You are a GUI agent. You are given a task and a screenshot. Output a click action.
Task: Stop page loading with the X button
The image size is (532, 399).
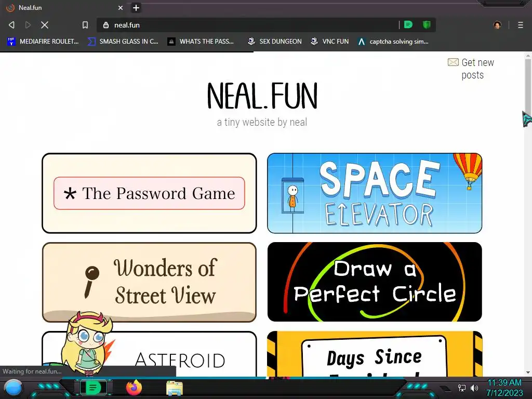tap(45, 25)
